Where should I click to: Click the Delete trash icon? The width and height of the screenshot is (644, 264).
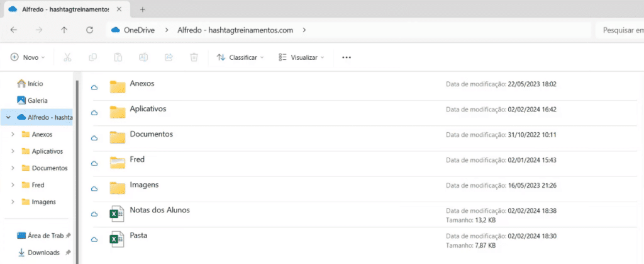pos(194,57)
